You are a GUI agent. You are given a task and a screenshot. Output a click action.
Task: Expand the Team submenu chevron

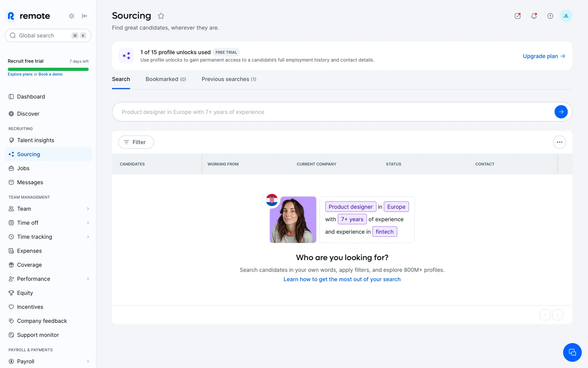point(88,209)
